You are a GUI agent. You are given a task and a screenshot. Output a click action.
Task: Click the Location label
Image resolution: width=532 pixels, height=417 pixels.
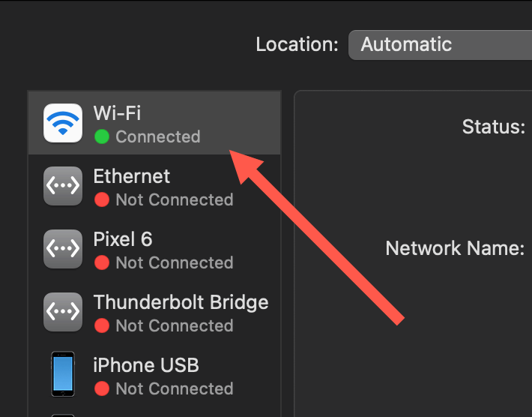point(297,44)
